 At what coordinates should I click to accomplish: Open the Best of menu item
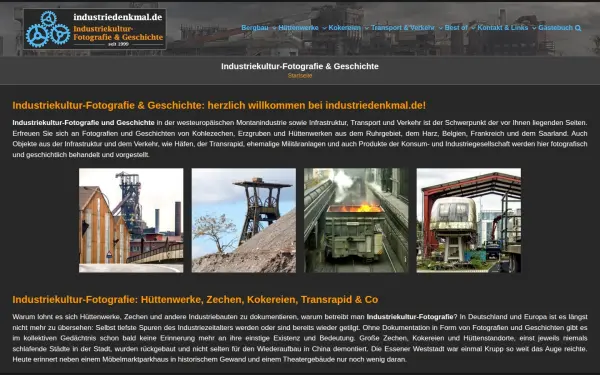click(456, 28)
